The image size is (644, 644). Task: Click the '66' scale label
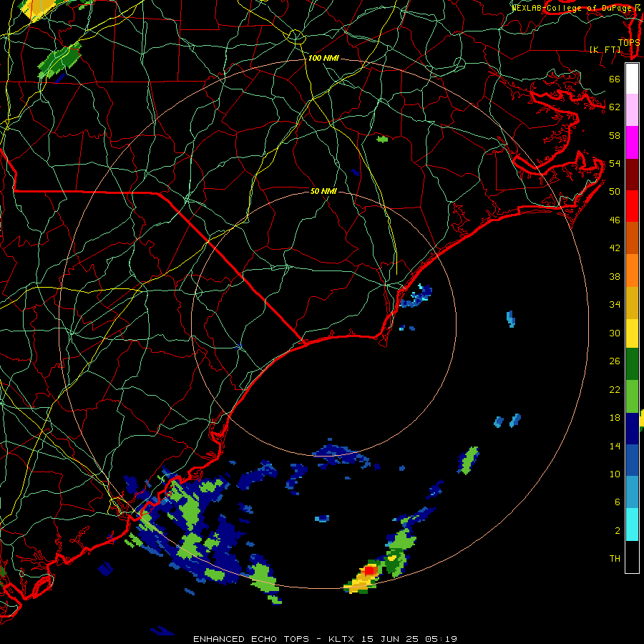coord(615,79)
